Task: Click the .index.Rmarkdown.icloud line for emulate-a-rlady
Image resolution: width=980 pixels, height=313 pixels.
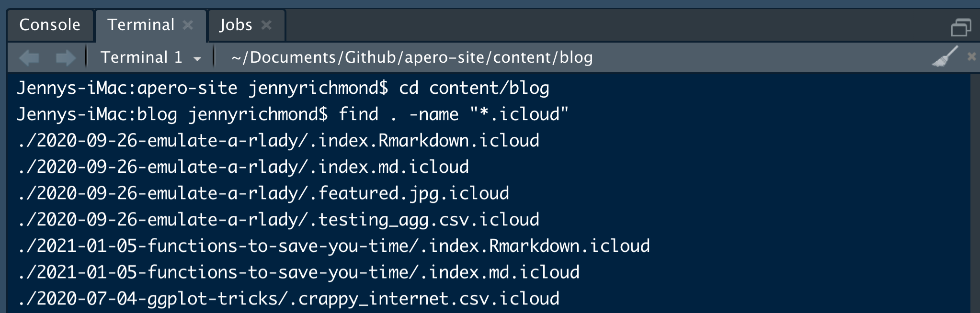Action: 278,141
